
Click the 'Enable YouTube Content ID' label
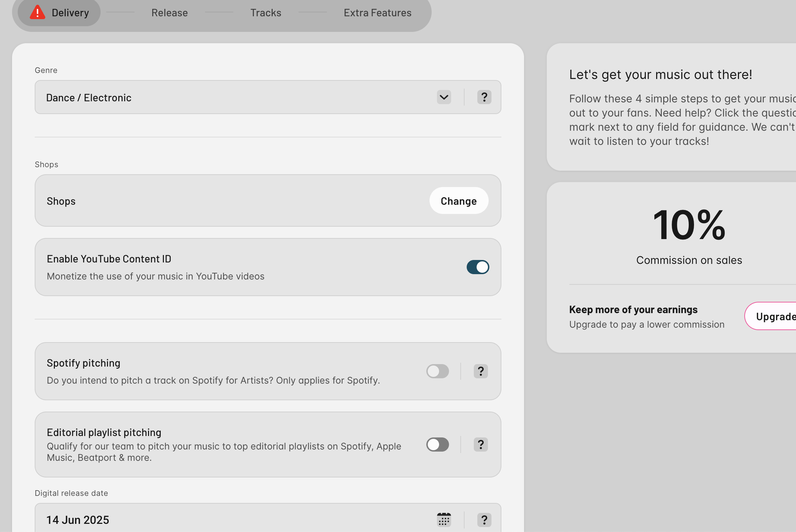tap(109, 259)
